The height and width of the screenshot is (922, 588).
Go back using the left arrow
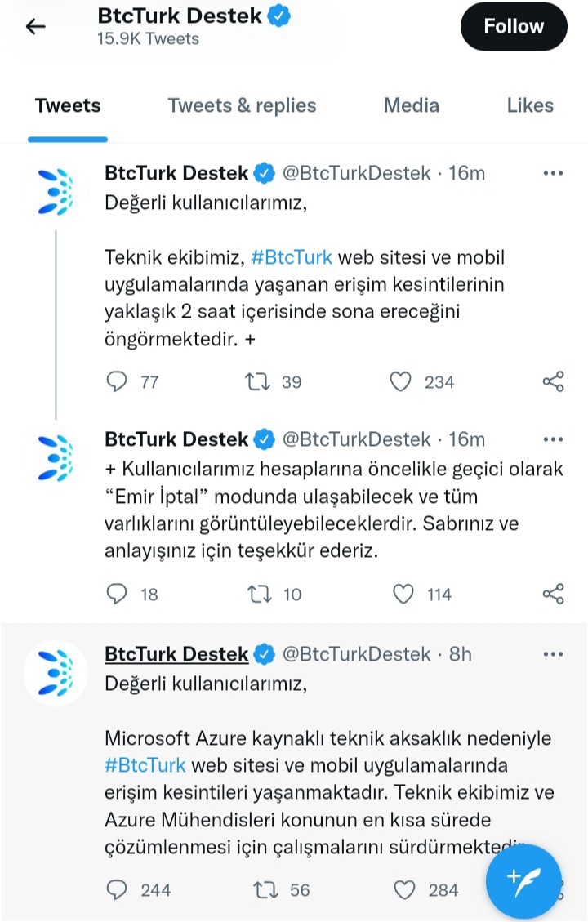35,26
